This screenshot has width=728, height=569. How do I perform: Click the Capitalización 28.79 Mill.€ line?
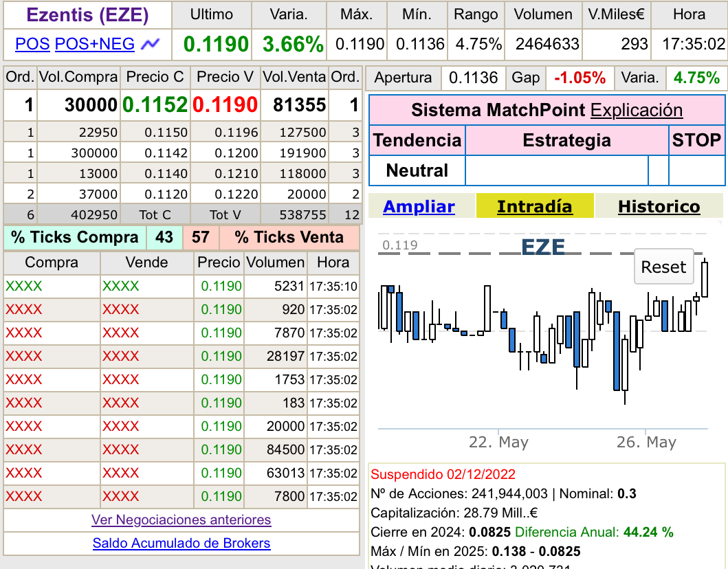pos(454,513)
